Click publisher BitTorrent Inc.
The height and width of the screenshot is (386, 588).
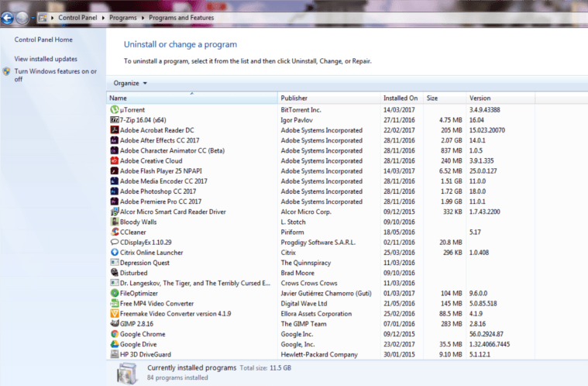pos(301,109)
